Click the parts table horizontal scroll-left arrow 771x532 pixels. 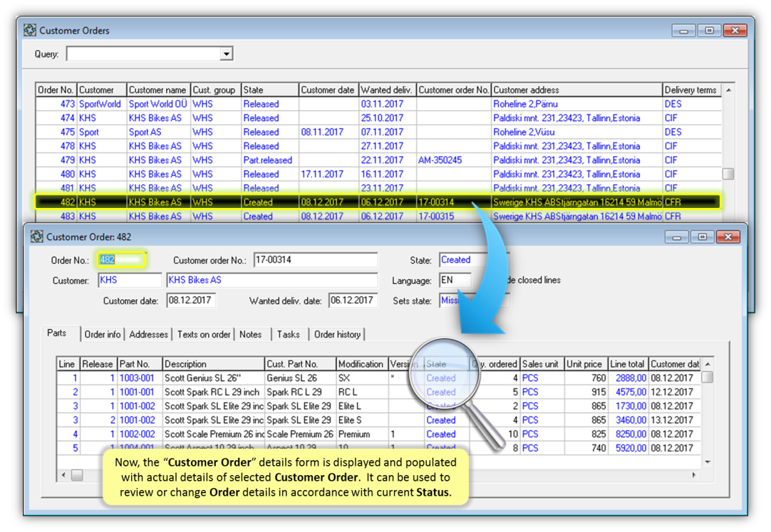pyautogui.click(x=63, y=475)
